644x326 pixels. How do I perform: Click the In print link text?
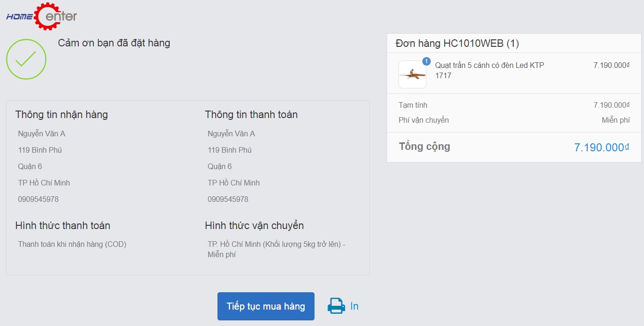tap(354, 306)
